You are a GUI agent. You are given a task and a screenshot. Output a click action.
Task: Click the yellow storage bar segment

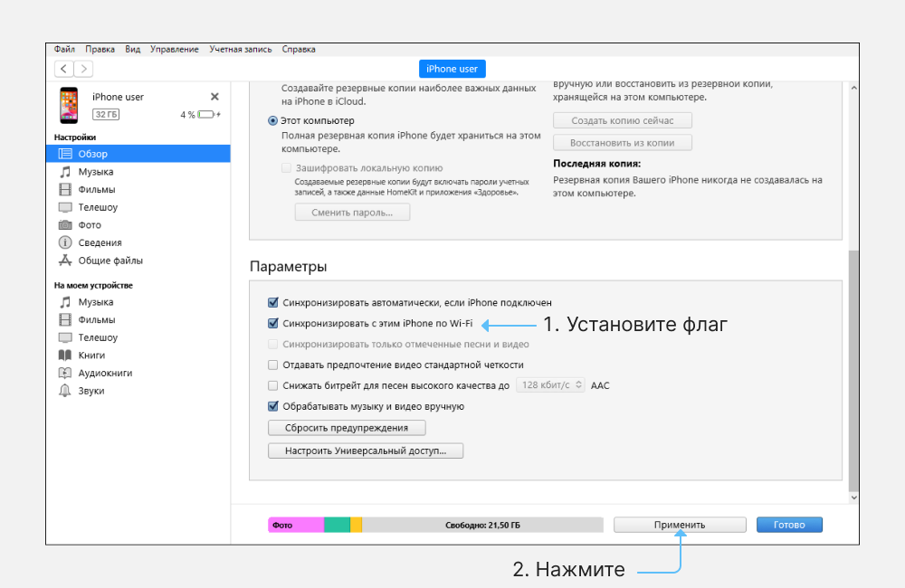356,525
